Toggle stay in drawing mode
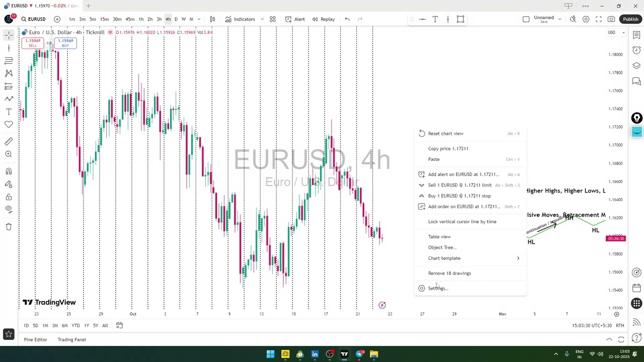Image resolution: width=644 pixels, height=362 pixels. [9, 185]
